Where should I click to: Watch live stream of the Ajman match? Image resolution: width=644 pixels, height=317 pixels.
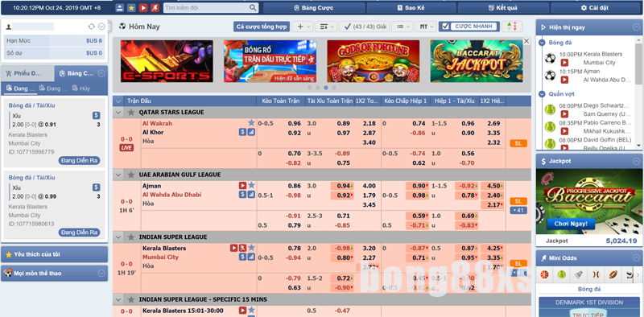(243, 186)
